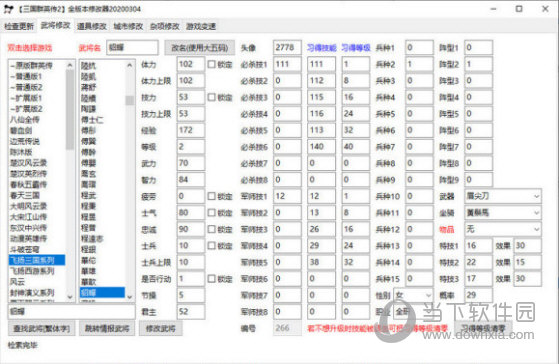Tick the 锁定 checkbox next to 技力
This screenshot has width=559, height=364.
pos(211,97)
